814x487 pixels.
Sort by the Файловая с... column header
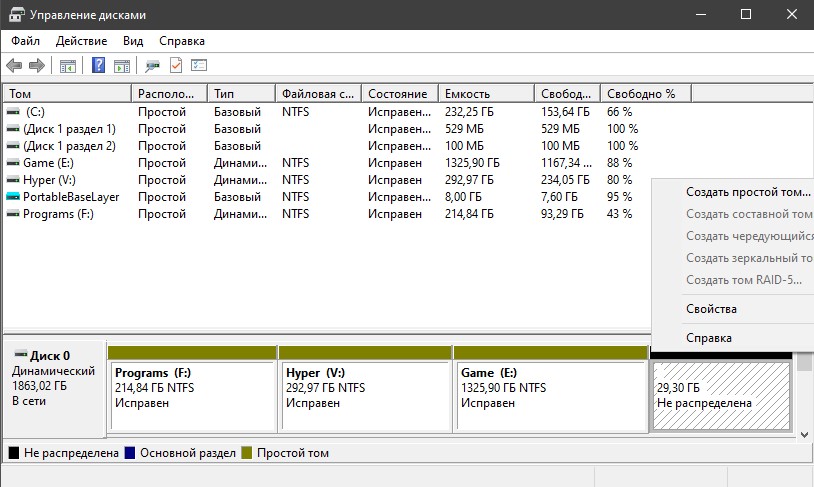[318, 93]
